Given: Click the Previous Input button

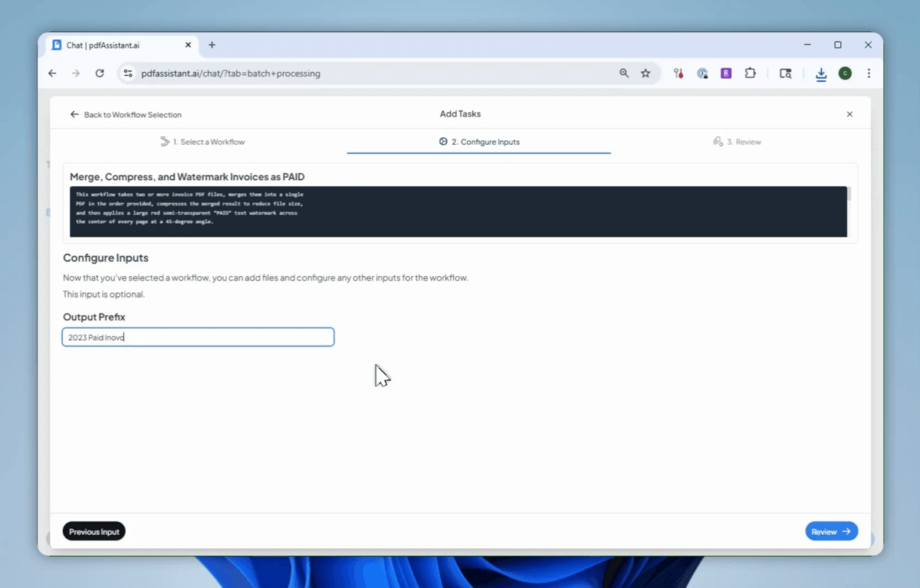Looking at the screenshot, I should point(94,531).
